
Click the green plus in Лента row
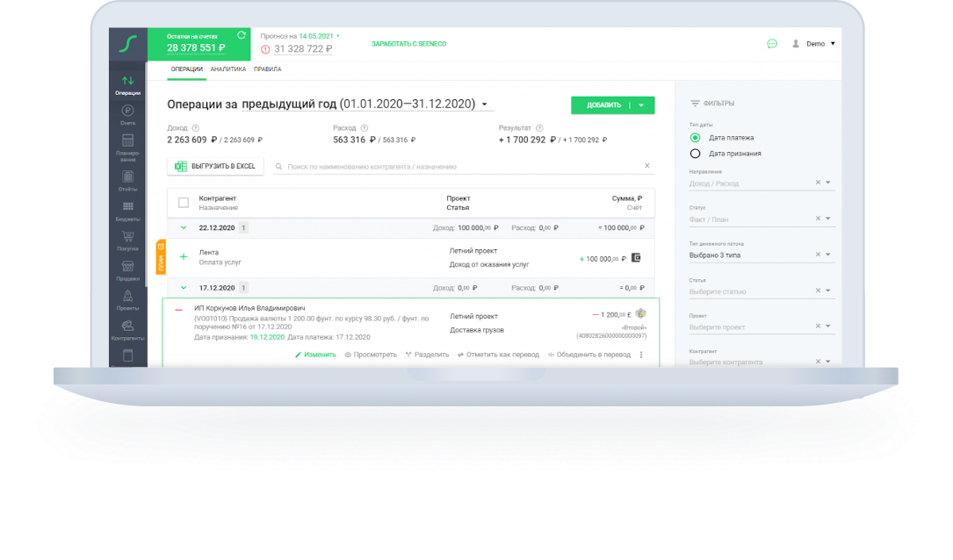click(184, 257)
